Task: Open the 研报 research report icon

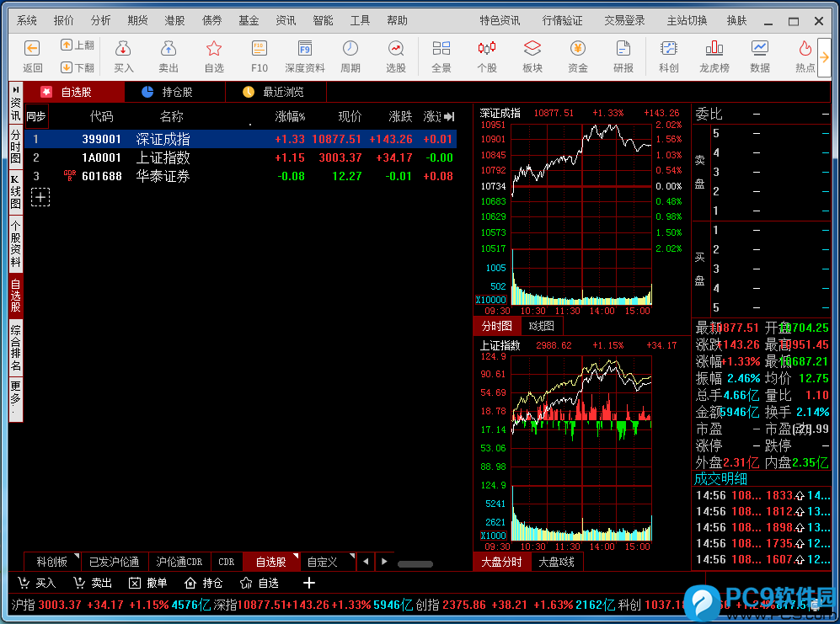Action: pos(623,49)
